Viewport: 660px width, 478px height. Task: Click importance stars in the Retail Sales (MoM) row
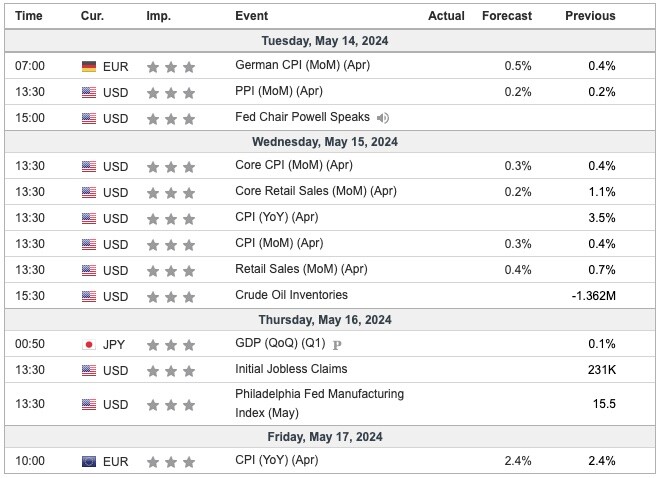pyautogui.click(x=171, y=271)
